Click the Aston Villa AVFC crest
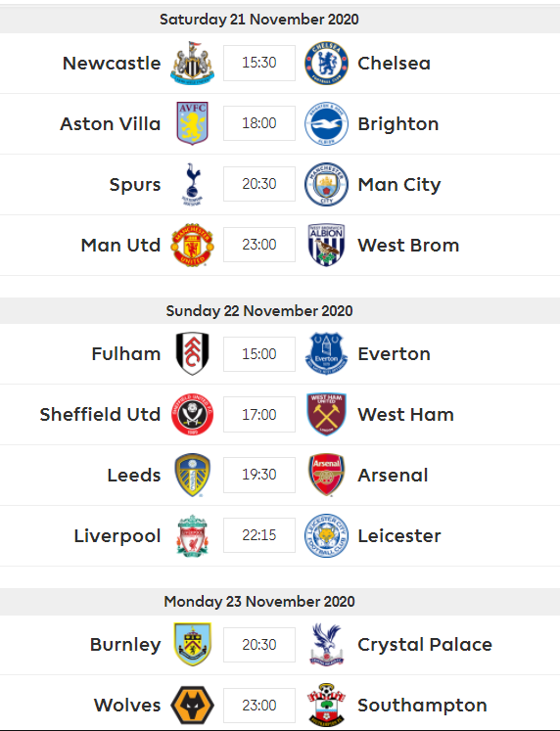The height and width of the screenshot is (731, 560). [192, 123]
